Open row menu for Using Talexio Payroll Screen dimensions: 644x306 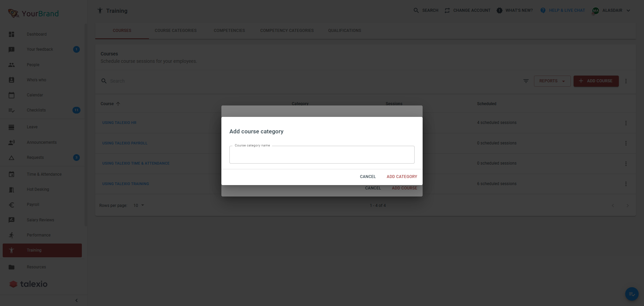[626, 143]
